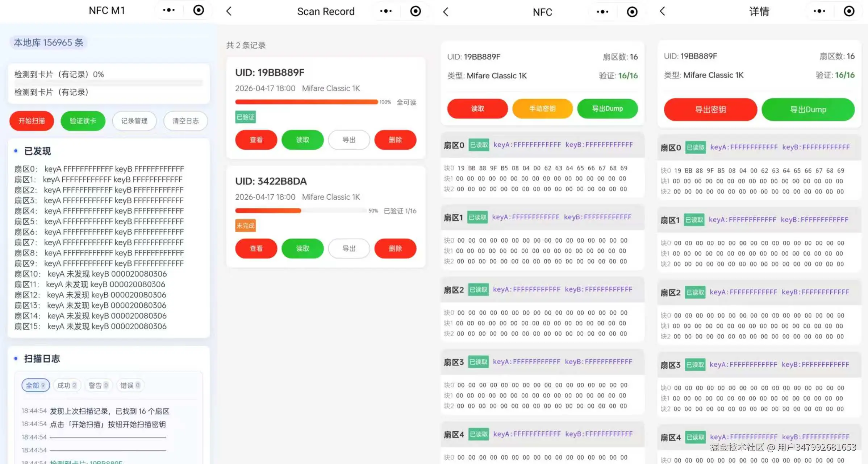
Task: Select the 扇区15 found keys row
Action: point(91,326)
